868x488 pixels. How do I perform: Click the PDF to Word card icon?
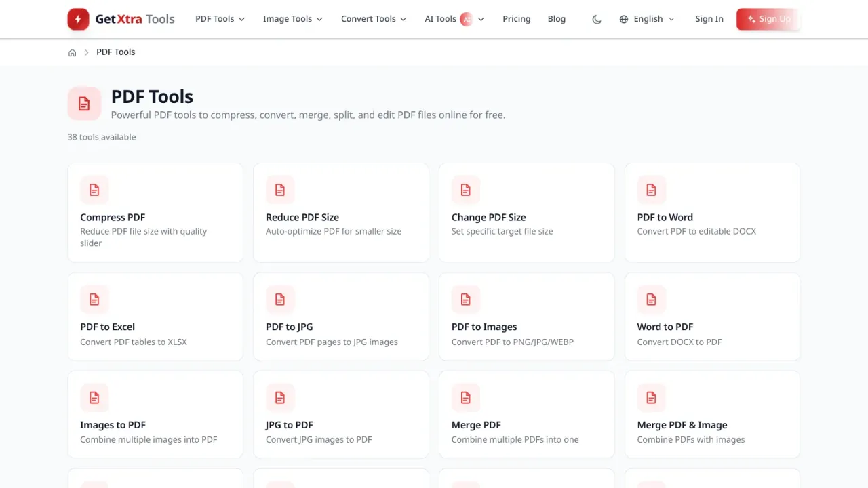pyautogui.click(x=652, y=190)
